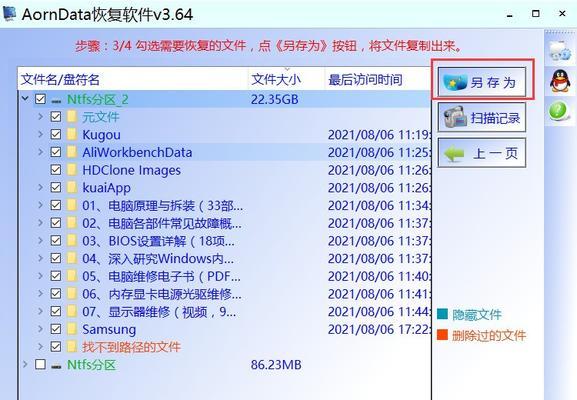Screen dimensions: 577x400
Task: Click the AliWorkbenchData folder icon
Action: tap(72, 152)
